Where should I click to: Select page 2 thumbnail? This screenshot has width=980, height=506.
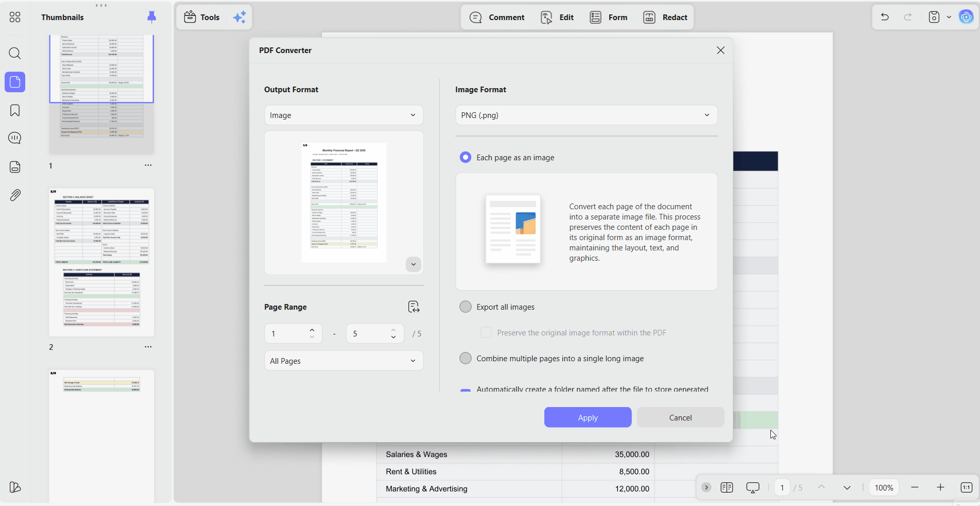(101, 262)
